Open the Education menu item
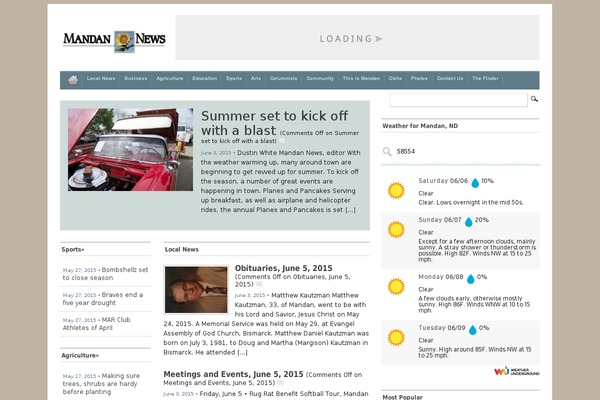Image resolution: width=600 pixels, height=400 pixels. click(x=205, y=78)
